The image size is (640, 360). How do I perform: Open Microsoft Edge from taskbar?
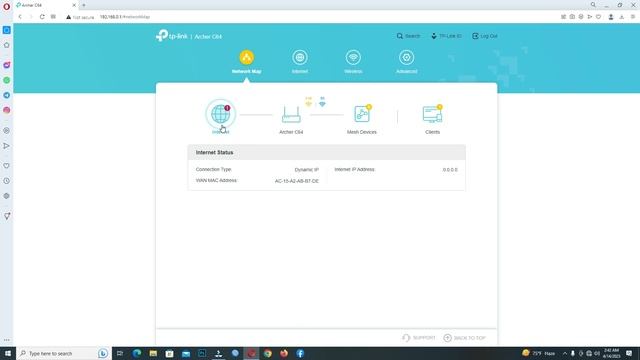(x=137, y=353)
